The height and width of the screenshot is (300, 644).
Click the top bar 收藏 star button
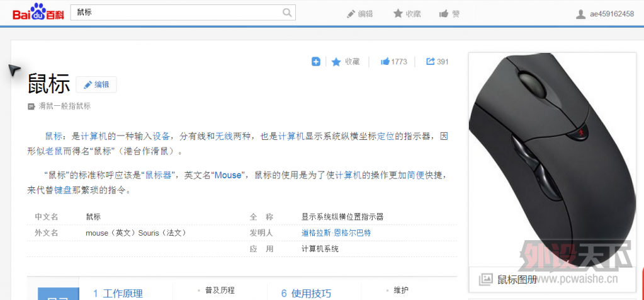pos(407,14)
